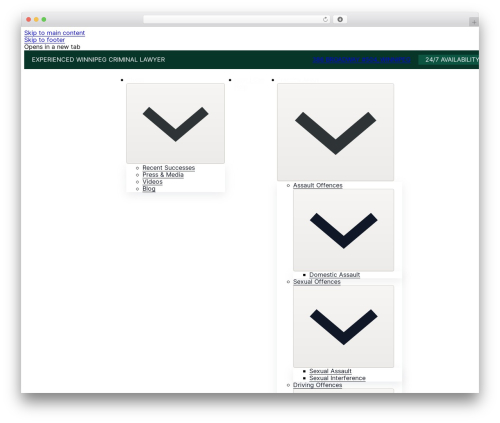
Task: Expand the chevron above Recent Successes
Action: click(x=175, y=123)
